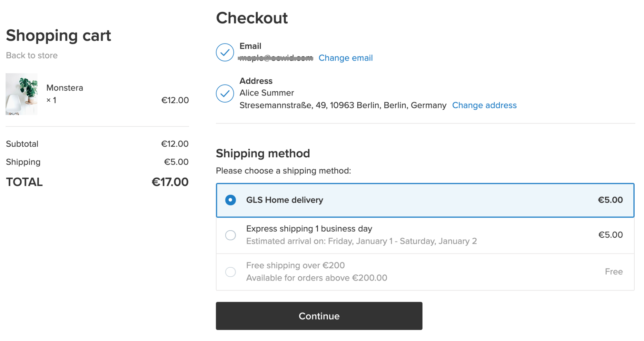The height and width of the screenshot is (341, 644).
Task: Click the Monstera product name
Action: [64, 88]
